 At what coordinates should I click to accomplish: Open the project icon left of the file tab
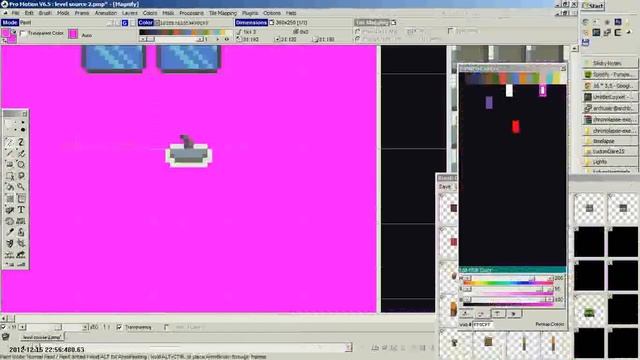(6, 337)
